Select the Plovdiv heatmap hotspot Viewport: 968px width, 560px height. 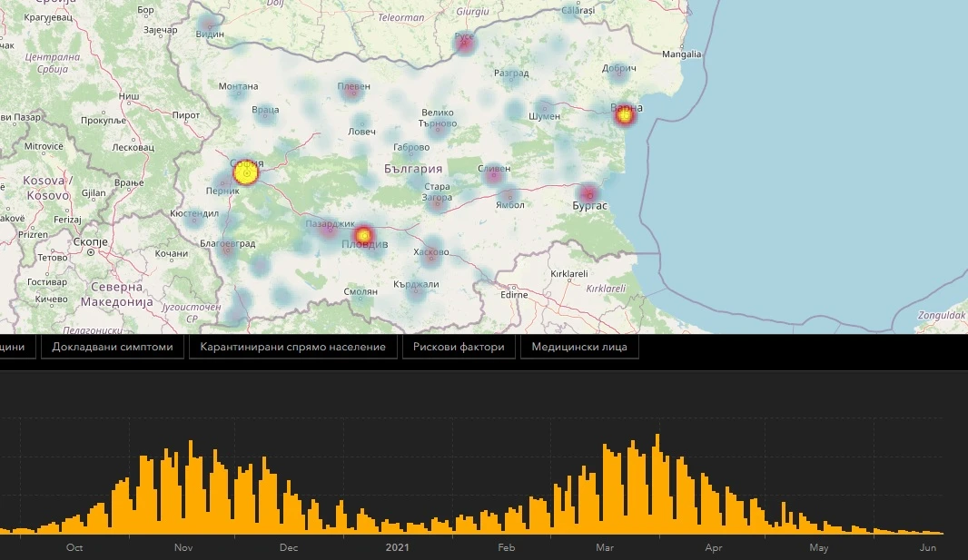[x=363, y=236]
